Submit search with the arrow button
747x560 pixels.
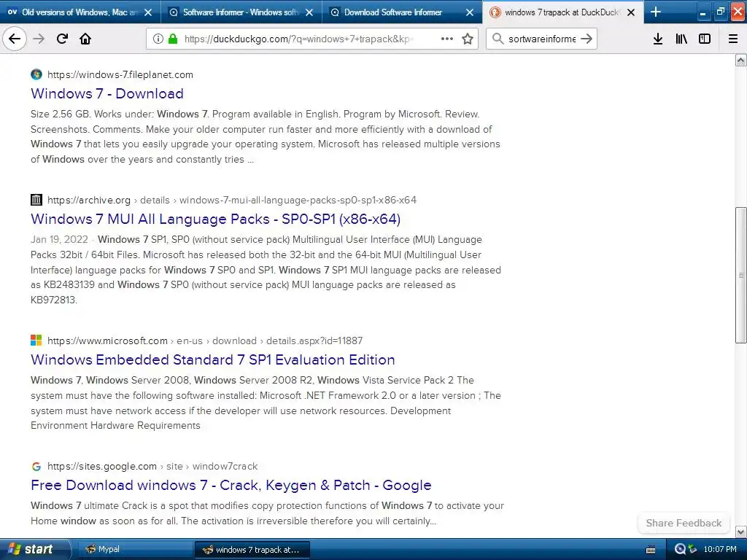[587, 39]
